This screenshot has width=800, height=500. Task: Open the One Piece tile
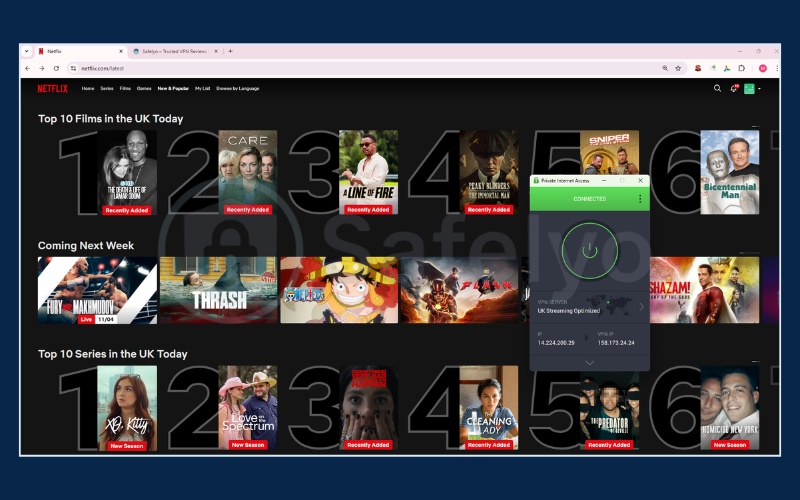[339, 290]
